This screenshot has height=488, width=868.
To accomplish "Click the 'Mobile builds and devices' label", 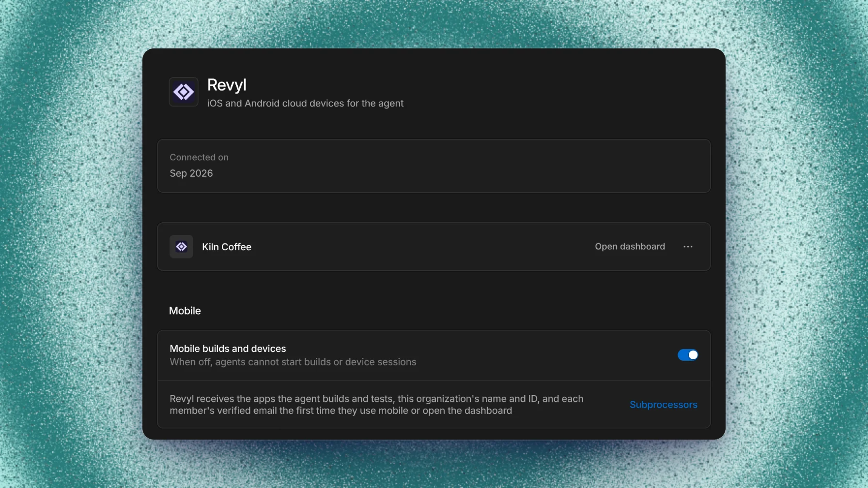I will (x=228, y=349).
